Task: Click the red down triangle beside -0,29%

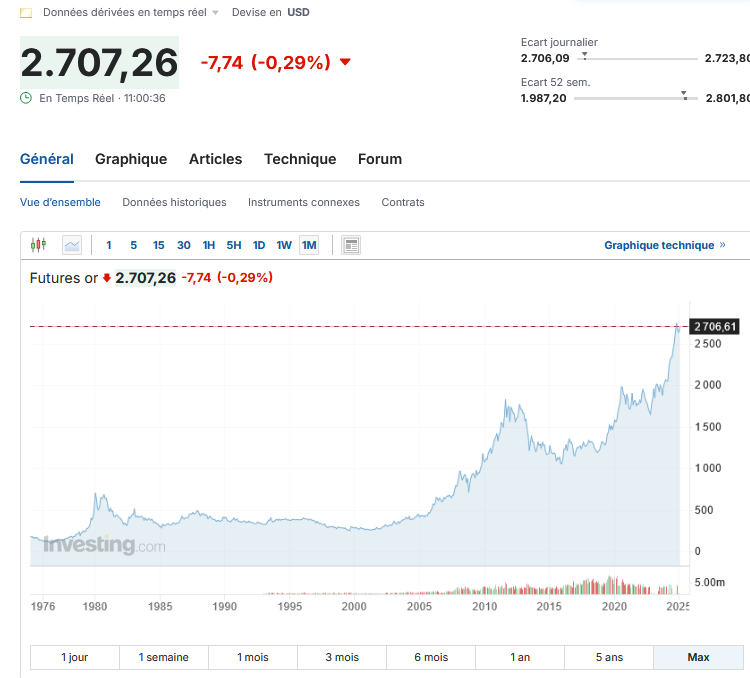Action: 345,62
